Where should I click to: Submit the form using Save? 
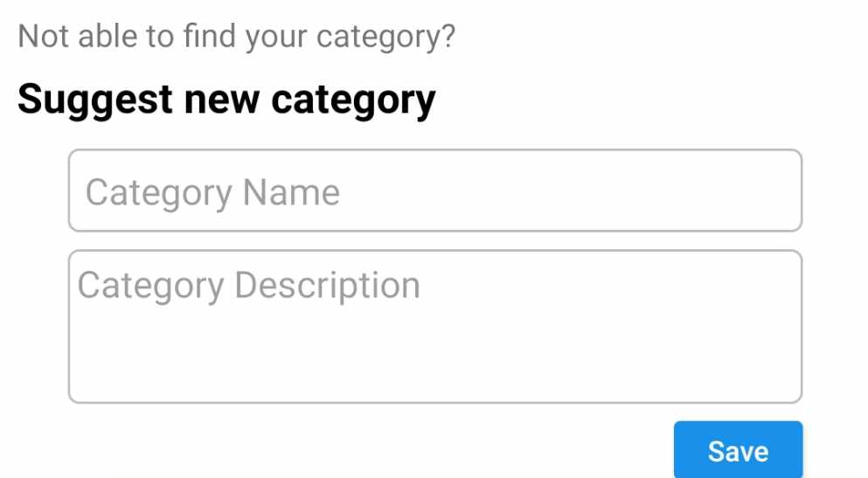coord(738,451)
